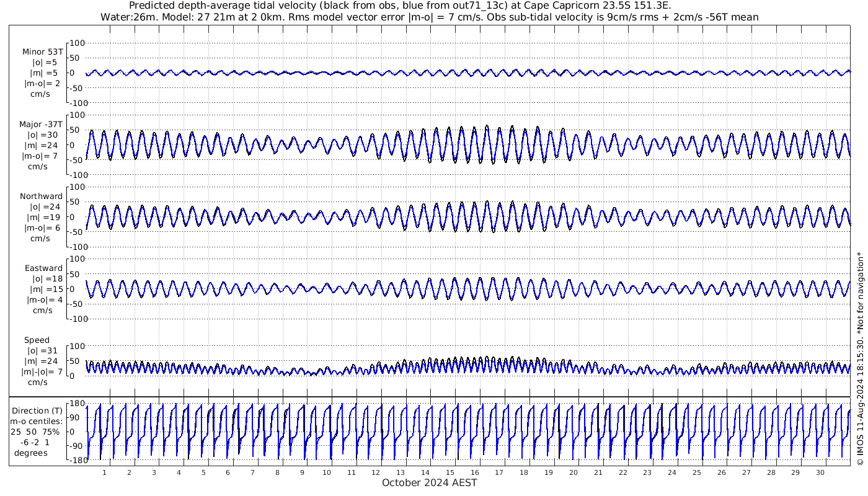The image size is (868, 496).
Task: Click the subtitle line starting "Water:26m. Model:"
Action: (x=430, y=17)
